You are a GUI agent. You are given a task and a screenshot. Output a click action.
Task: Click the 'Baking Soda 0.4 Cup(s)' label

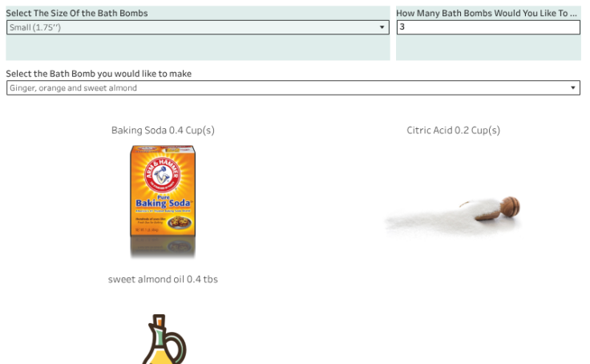(163, 130)
